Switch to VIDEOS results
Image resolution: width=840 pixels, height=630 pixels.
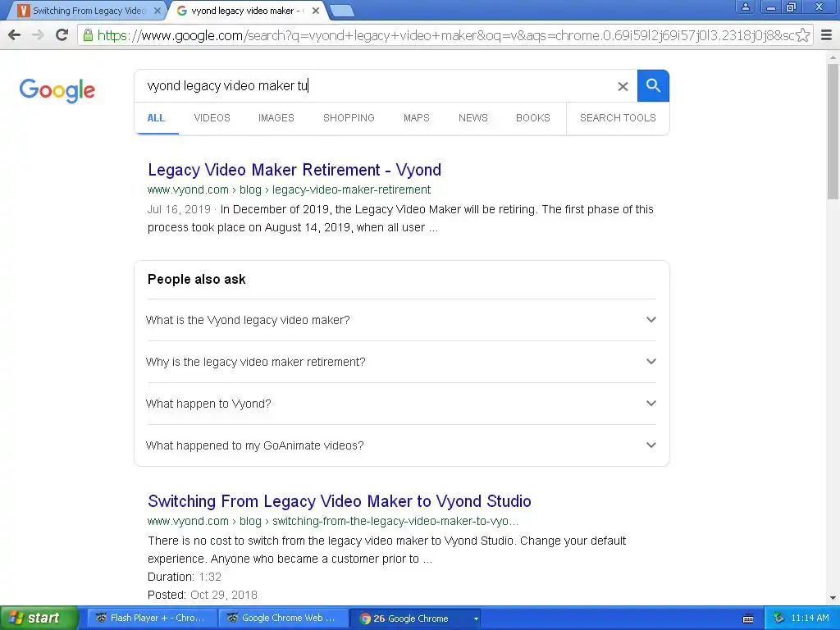212,118
